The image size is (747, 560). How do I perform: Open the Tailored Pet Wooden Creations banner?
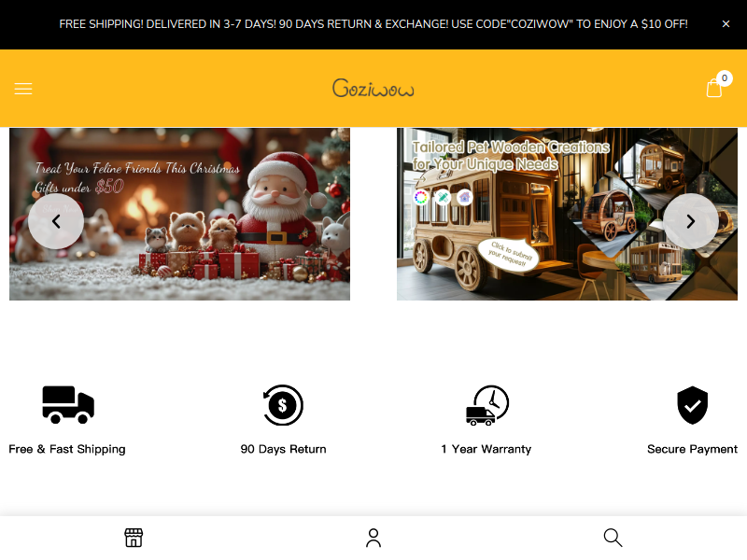pos(567,214)
